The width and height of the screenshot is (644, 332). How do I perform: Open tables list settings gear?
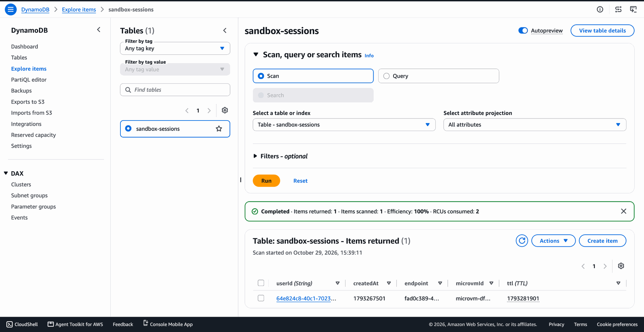pos(225,110)
